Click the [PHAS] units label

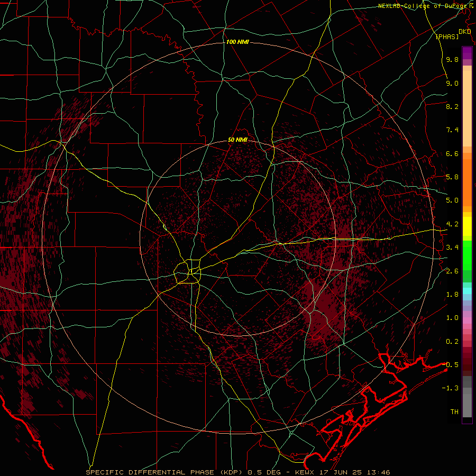click(x=447, y=36)
